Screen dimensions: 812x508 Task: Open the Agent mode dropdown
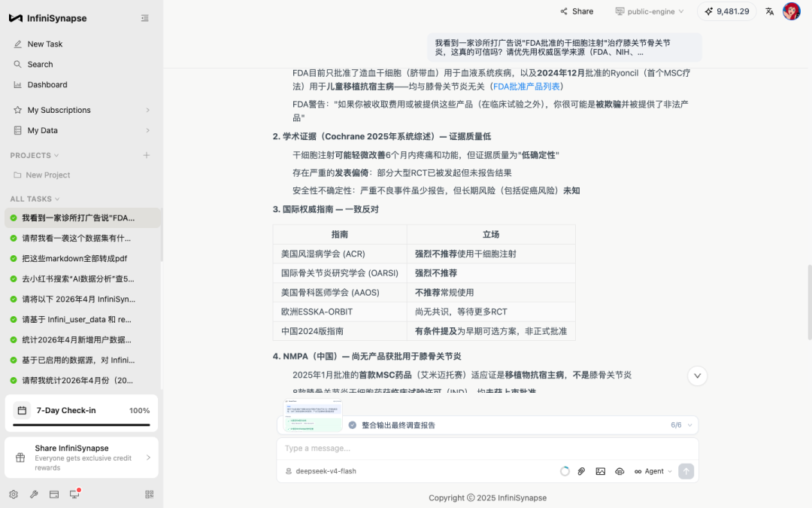click(653, 471)
